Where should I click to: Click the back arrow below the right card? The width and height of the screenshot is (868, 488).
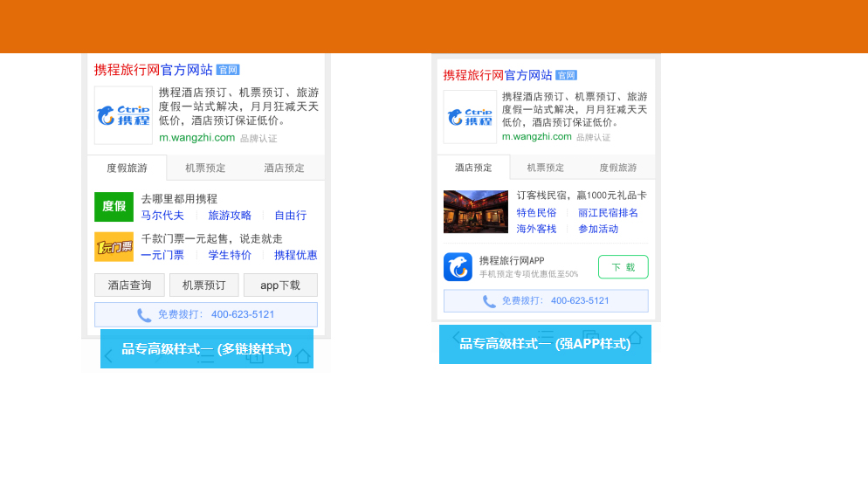456,337
